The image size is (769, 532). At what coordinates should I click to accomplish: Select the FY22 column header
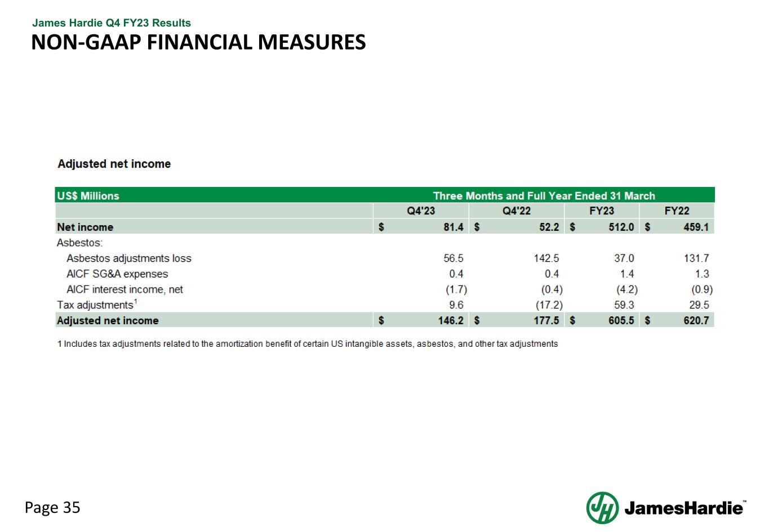pyautogui.click(x=677, y=211)
